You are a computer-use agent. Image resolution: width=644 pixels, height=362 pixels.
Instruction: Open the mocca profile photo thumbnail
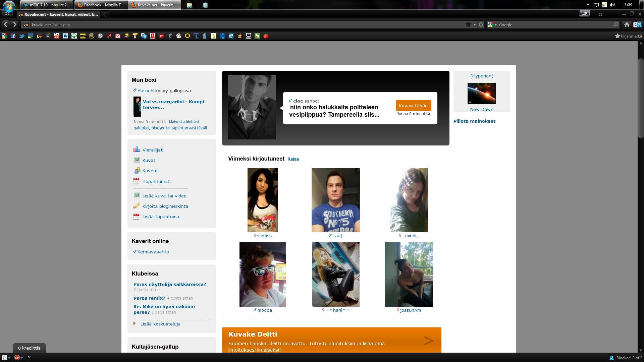pos(263,274)
